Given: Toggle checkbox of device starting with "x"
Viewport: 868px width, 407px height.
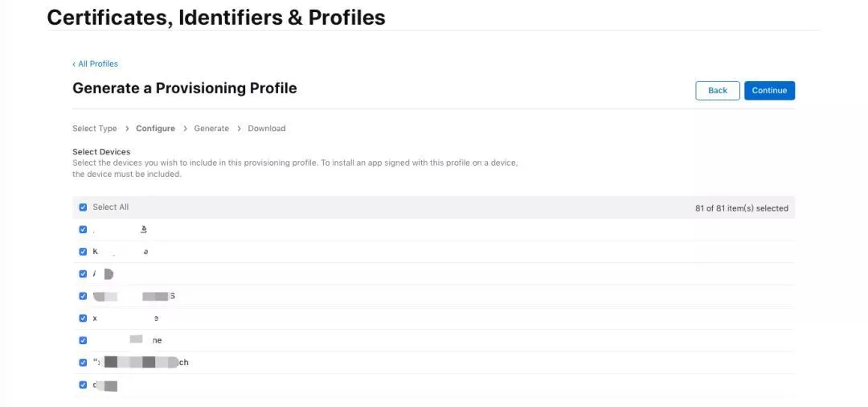Looking at the screenshot, I should 83,318.
